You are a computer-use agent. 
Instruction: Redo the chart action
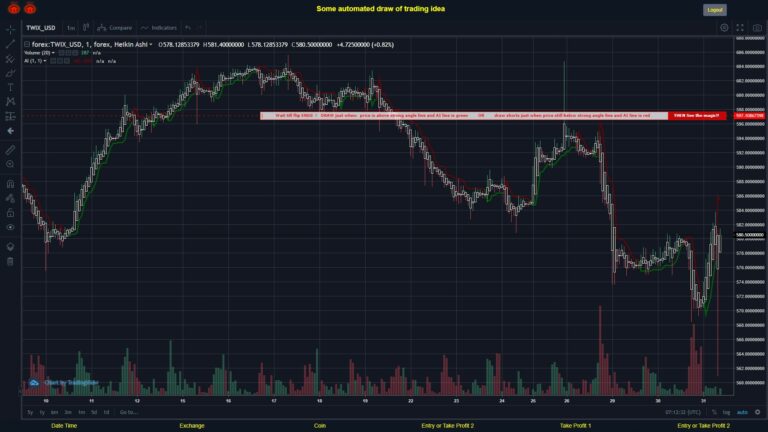click(x=200, y=28)
